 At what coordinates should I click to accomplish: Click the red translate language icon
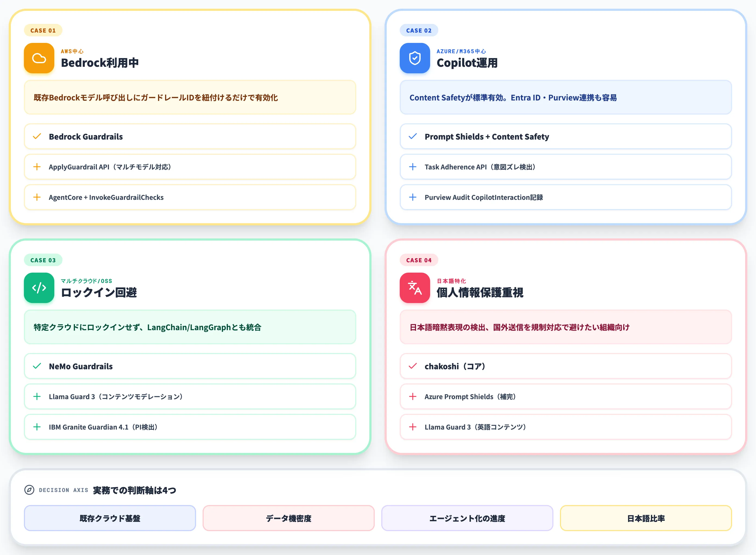pyautogui.click(x=415, y=288)
